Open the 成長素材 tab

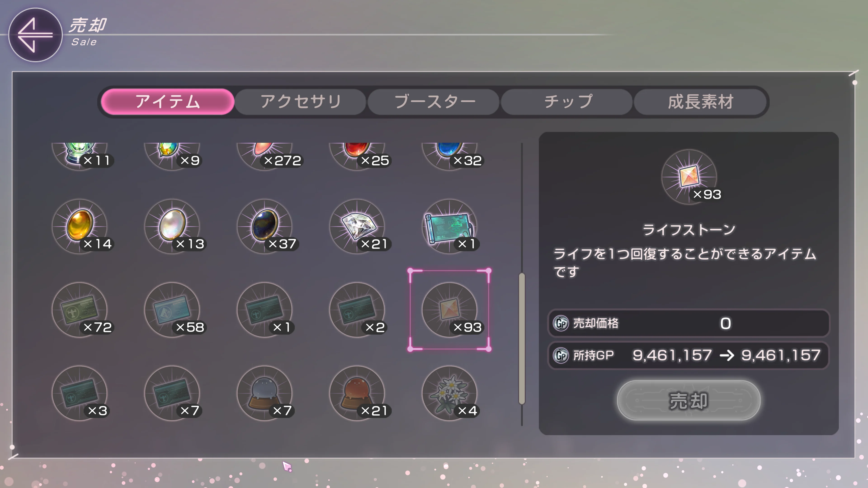point(700,102)
